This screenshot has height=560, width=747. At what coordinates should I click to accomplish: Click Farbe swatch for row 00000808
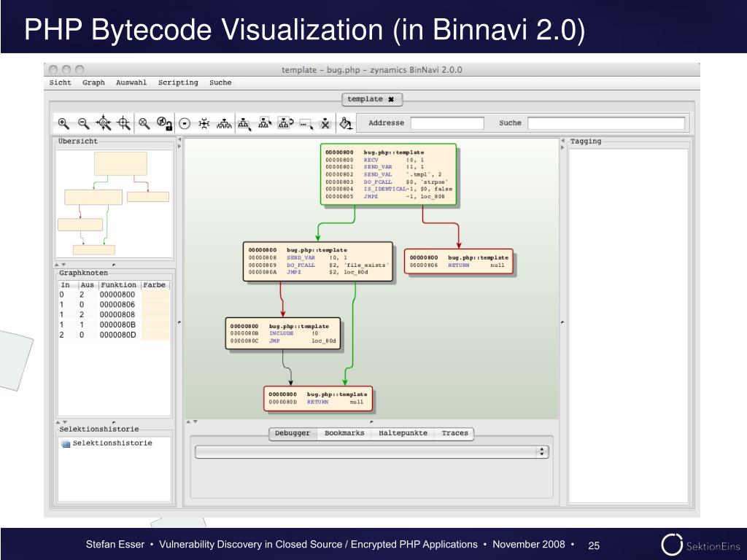(x=155, y=315)
